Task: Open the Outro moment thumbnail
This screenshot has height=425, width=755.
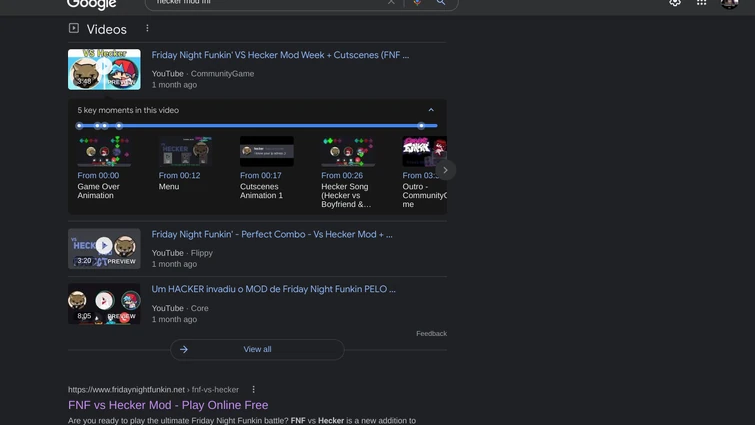Action: [x=425, y=151]
